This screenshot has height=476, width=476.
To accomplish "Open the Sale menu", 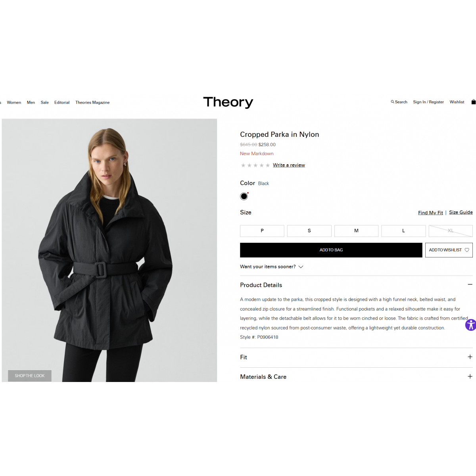I will click(x=45, y=102).
